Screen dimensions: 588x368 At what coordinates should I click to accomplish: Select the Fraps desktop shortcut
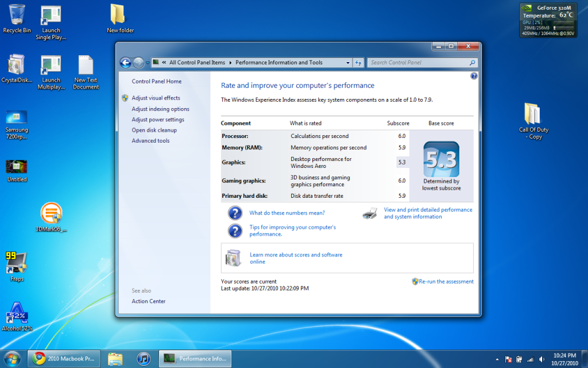tap(17, 267)
